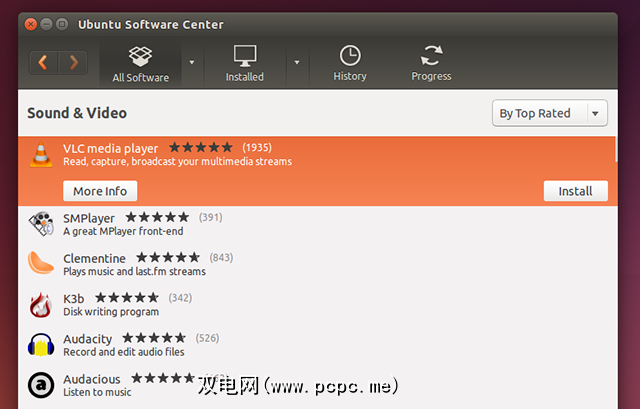Select the K3b flame icon

(41, 305)
